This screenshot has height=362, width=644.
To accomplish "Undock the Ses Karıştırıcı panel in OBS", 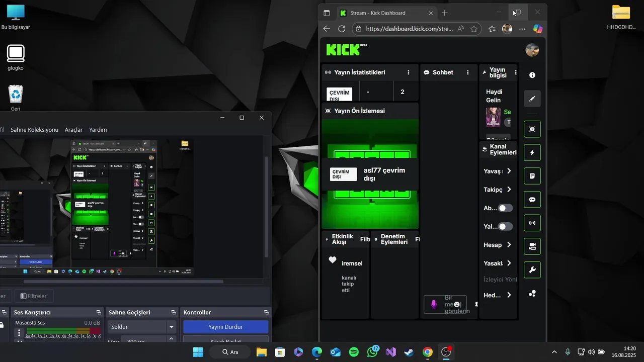I will [x=99, y=312].
